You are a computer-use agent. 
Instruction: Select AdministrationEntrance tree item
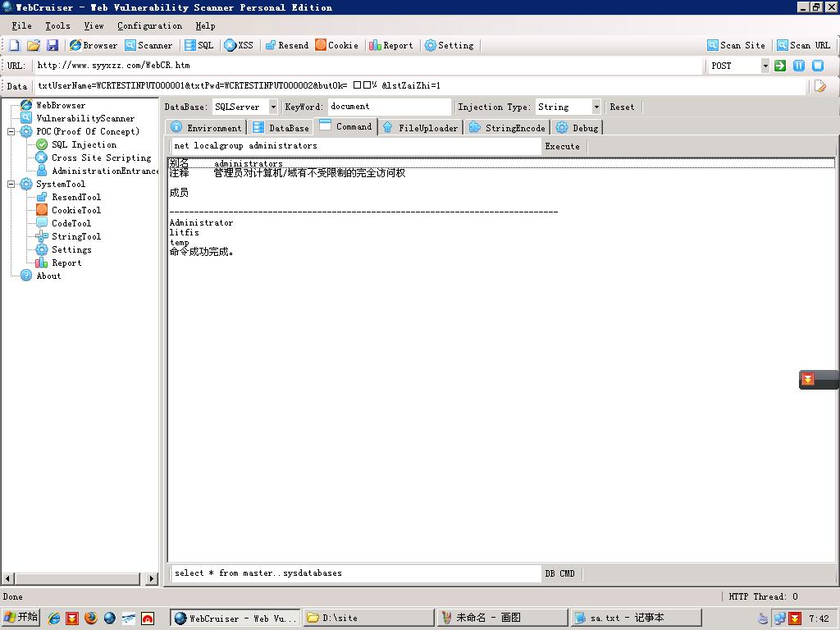tap(105, 171)
